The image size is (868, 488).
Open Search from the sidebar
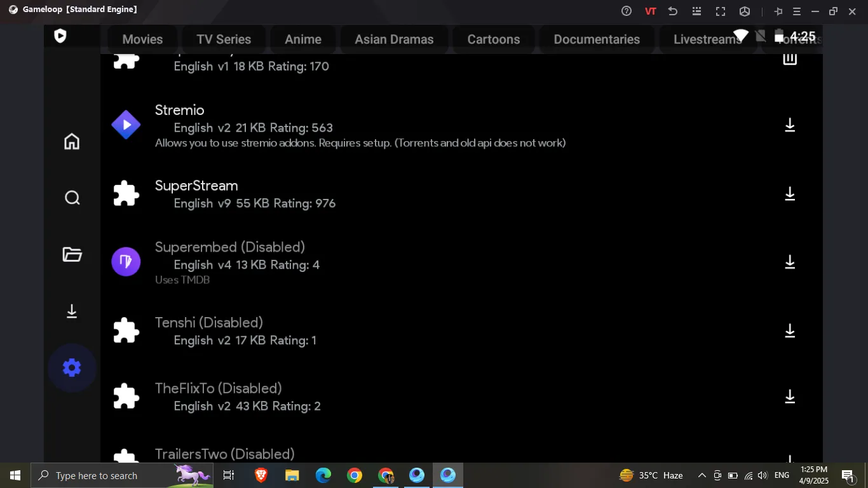(72, 198)
